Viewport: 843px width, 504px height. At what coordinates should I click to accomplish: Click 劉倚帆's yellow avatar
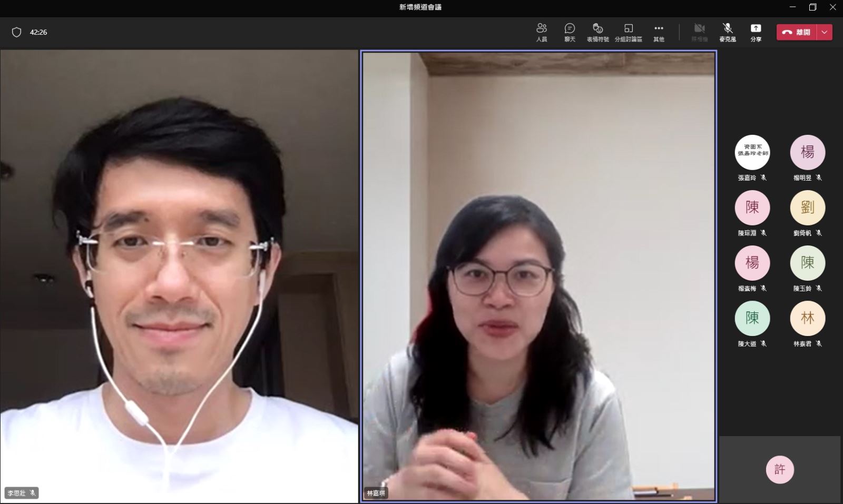807,208
